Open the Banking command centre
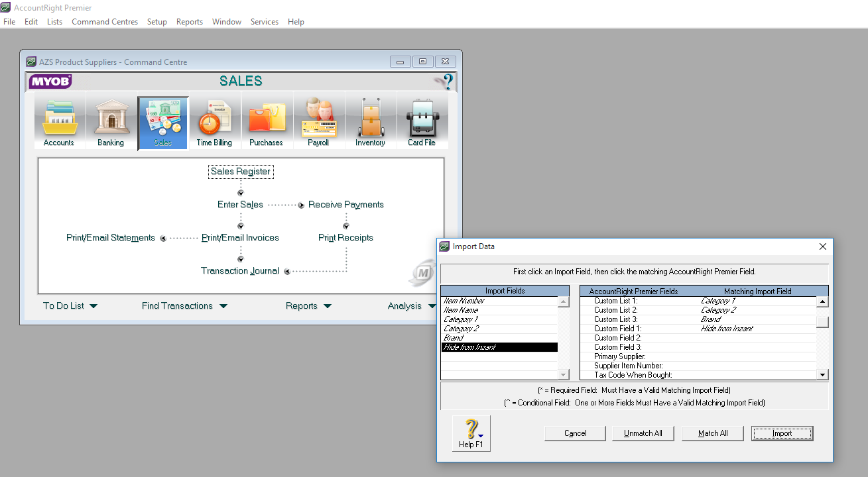868x477 pixels. tap(111, 123)
